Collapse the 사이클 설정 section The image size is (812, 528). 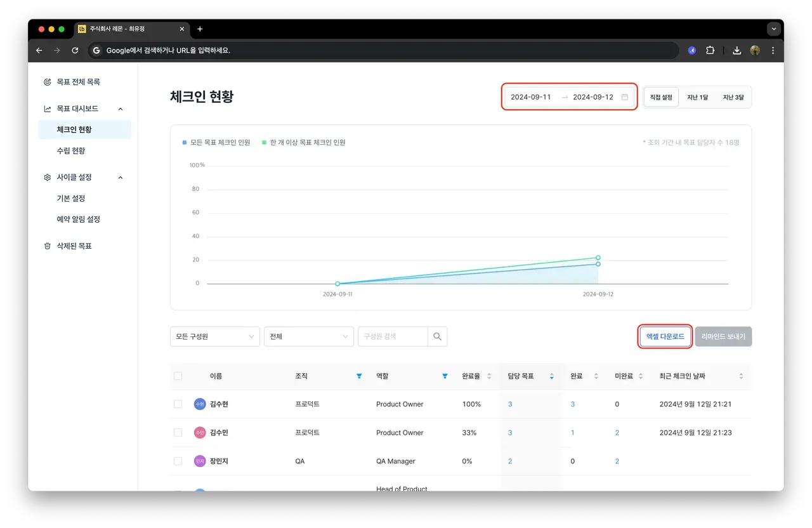click(121, 178)
